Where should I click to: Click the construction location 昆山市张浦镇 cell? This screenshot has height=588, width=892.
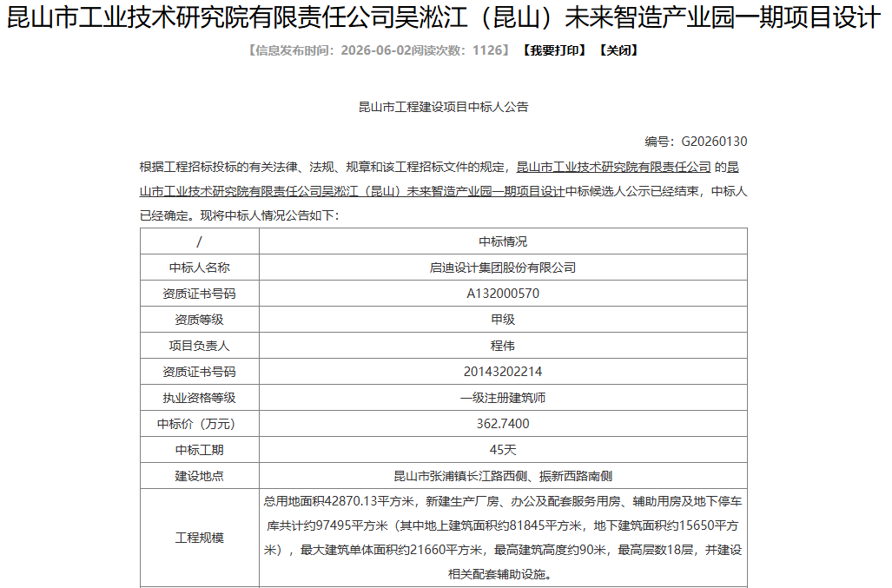(503, 477)
